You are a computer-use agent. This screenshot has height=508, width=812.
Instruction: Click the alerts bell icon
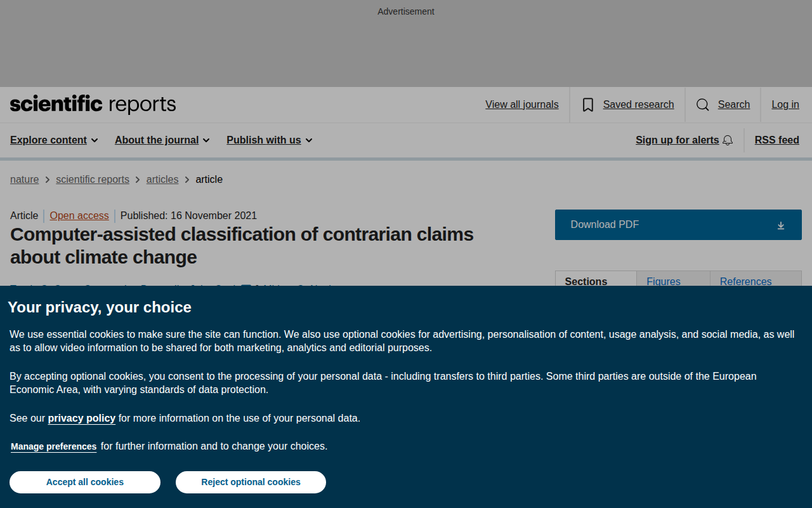728,140
